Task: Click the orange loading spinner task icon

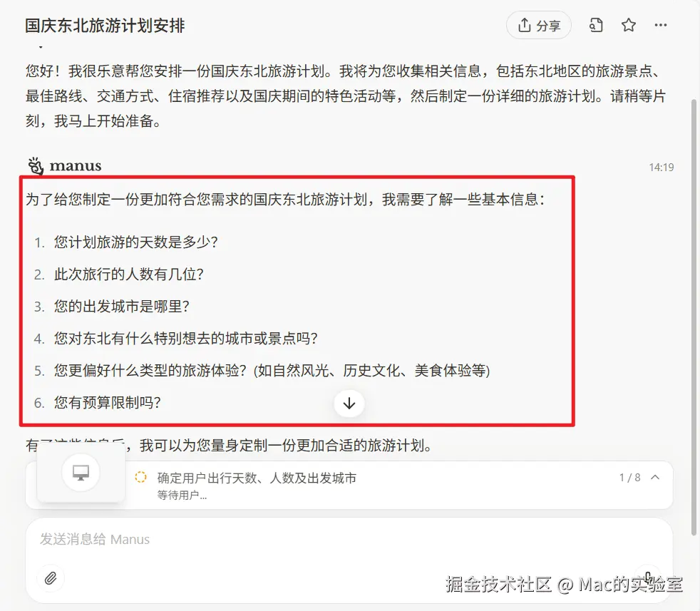Action: pyautogui.click(x=140, y=477)
